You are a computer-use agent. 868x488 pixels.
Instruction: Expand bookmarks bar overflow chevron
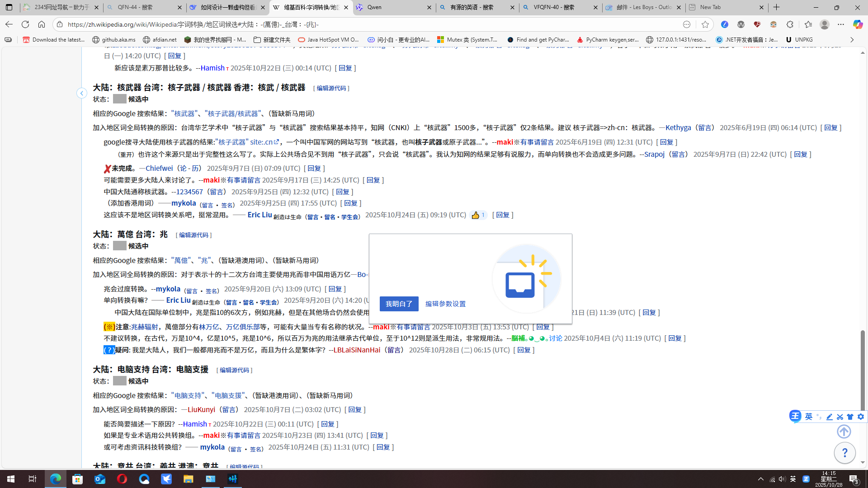(852, 40)
